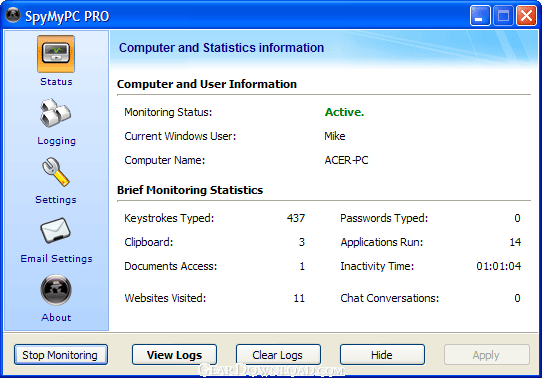
Task: Click the Websites Visited count 11
Action: pos(299,298)
